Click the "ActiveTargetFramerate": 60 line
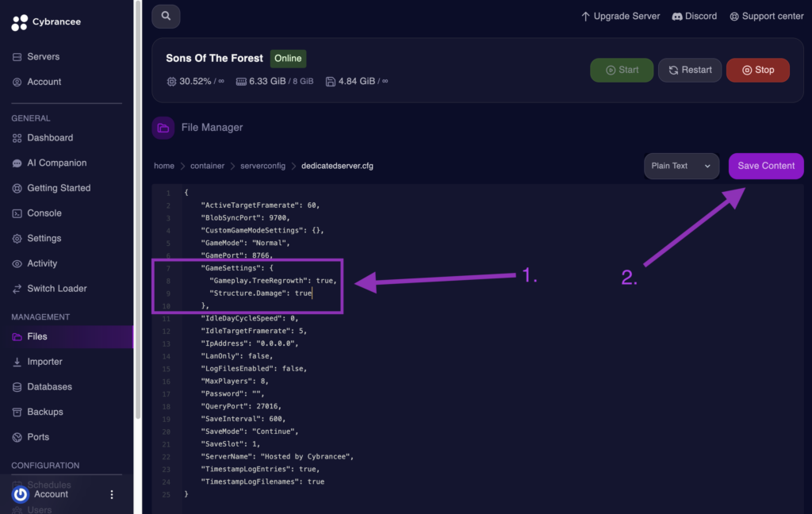Screen dimensions: 812x514 pos(260,205)
